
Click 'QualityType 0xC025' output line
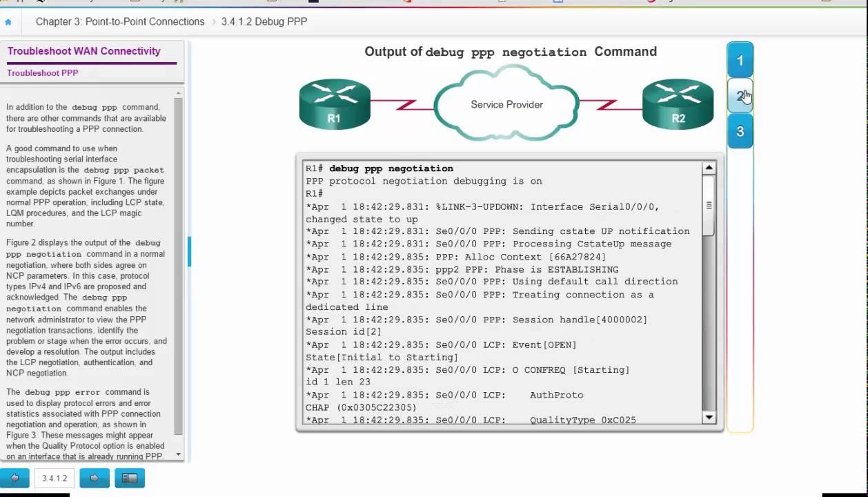click(471, 419)
